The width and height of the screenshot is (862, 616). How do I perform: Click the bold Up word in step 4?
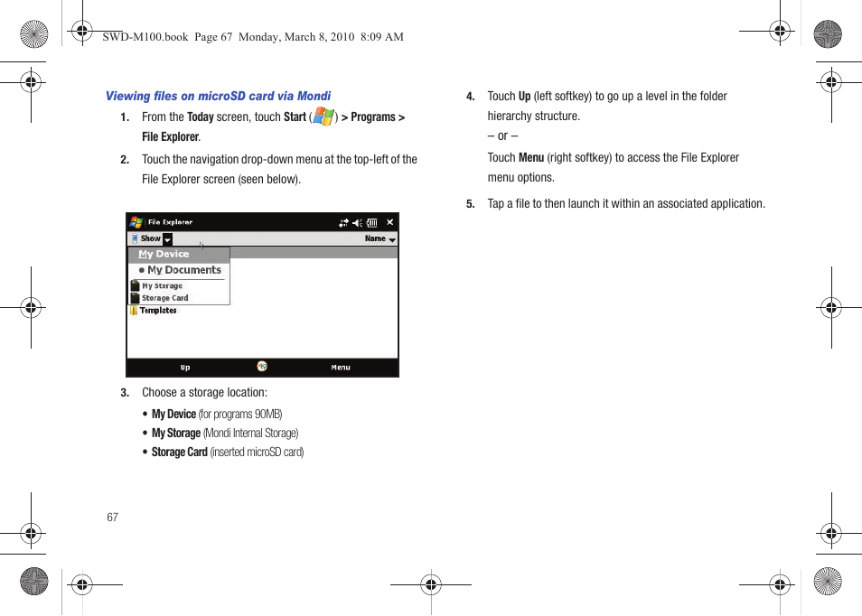coord(524,97)
